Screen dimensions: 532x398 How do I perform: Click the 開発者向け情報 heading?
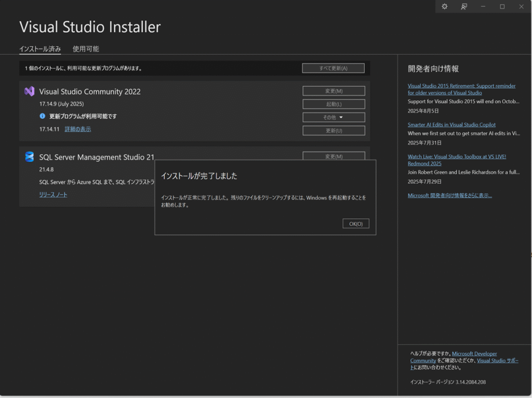click(x=433, y=69)
